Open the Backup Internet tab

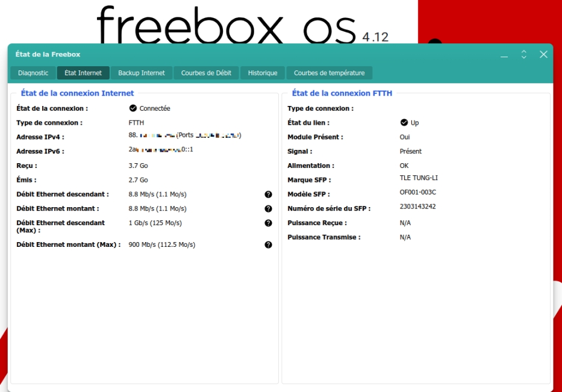142,73
